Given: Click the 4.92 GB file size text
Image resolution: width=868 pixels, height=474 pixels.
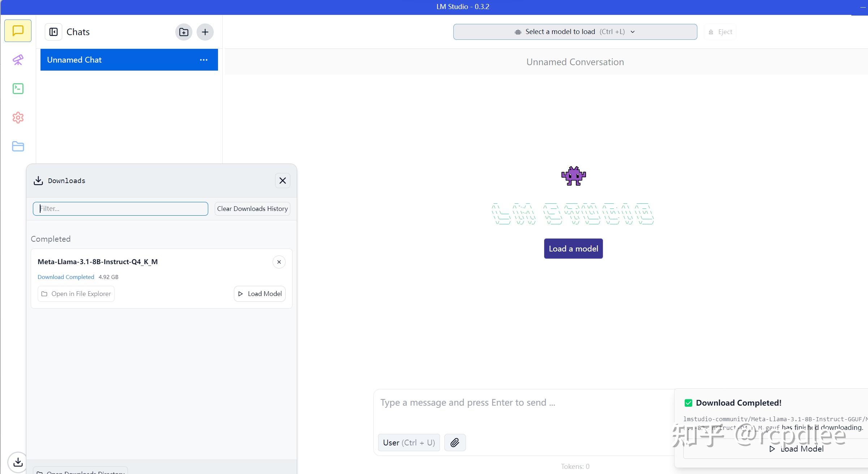Looking at the screenshot, I should pos(108,277).
